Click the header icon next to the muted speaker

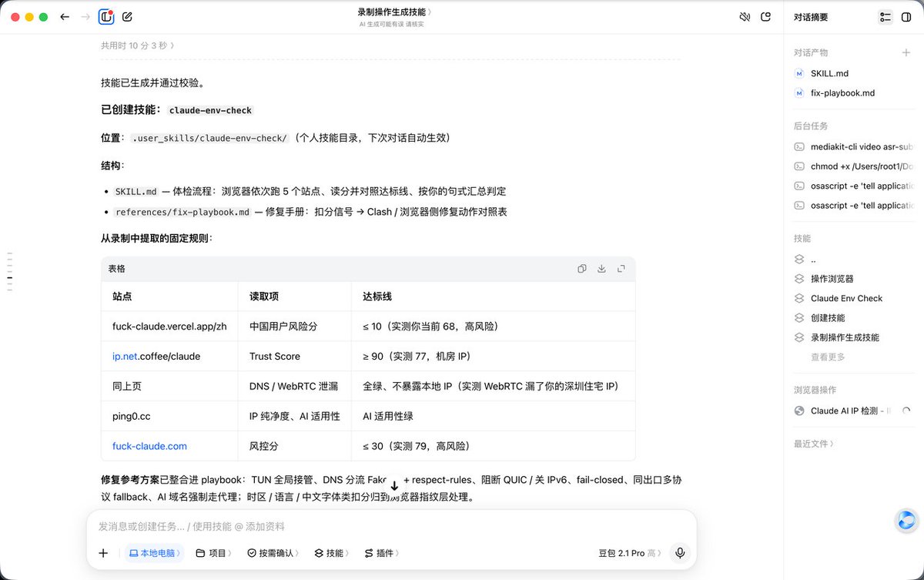click(765, 16)
